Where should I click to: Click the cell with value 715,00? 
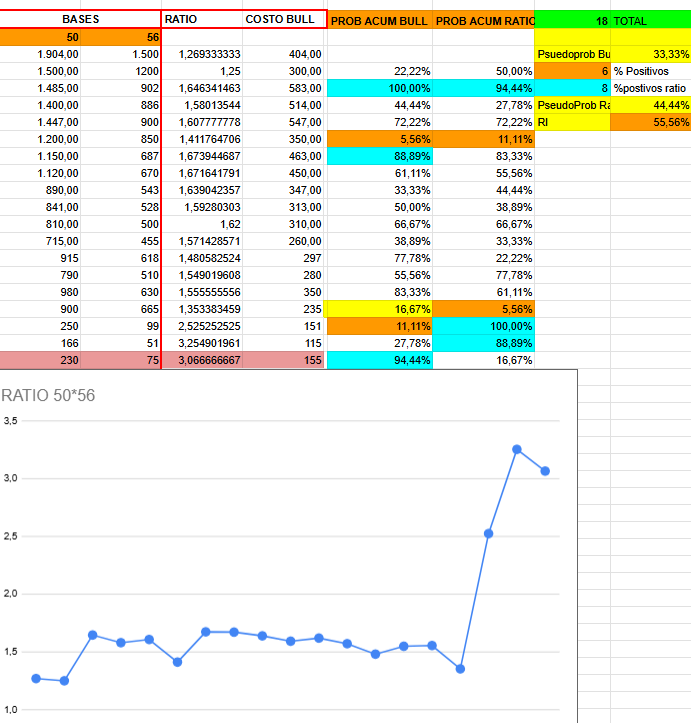point(40,241)
